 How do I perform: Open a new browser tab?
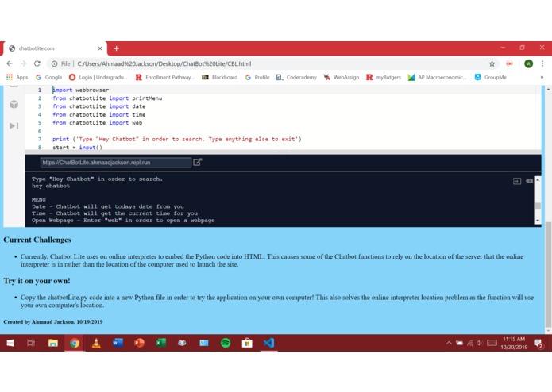(116, 48)
